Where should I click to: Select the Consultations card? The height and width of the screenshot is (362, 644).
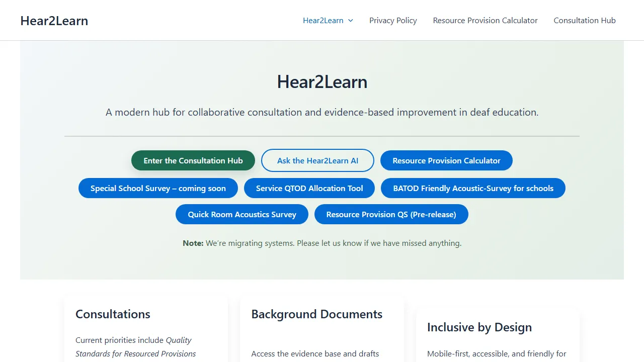click(x=113, y=314)
